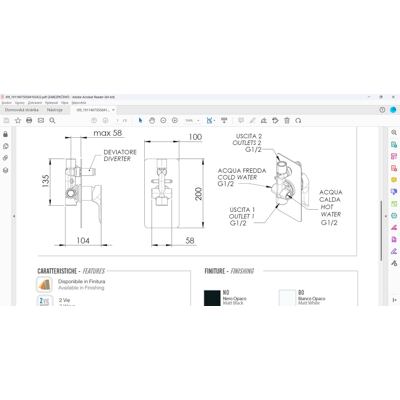Click the 'DEVIATORE DIVERTER' label in drawing
The height and width of the screenshot is (400, 400).
tap(120, 155)
